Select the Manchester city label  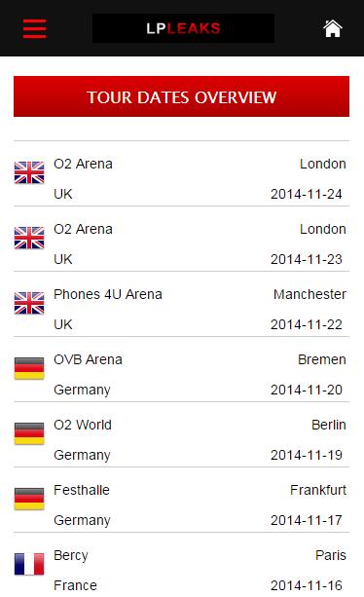(x=309, y=294)
